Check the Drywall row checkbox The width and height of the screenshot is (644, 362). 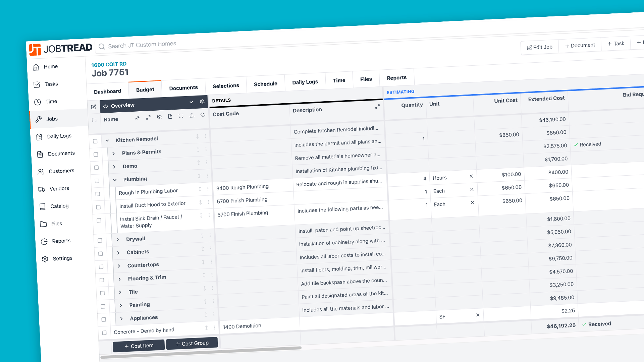click(x=100, y=241)
